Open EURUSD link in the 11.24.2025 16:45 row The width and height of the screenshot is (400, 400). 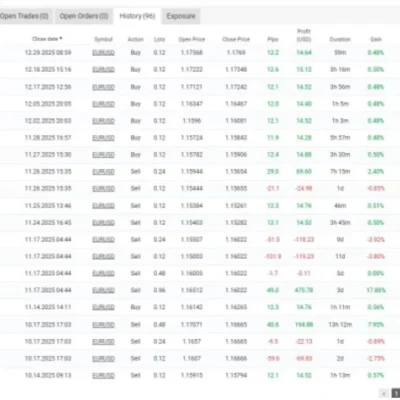click(x=103, y=223)
